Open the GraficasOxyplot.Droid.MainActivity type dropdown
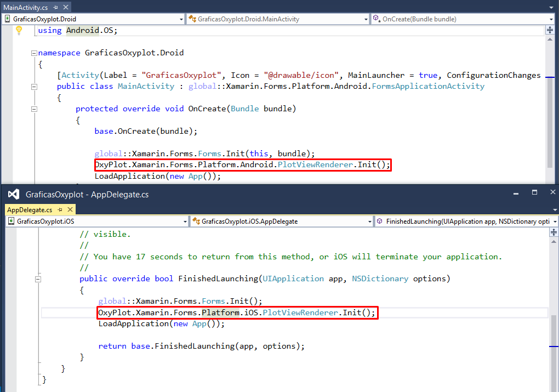Viewport: 559px width, 392px height. [367, 18]
